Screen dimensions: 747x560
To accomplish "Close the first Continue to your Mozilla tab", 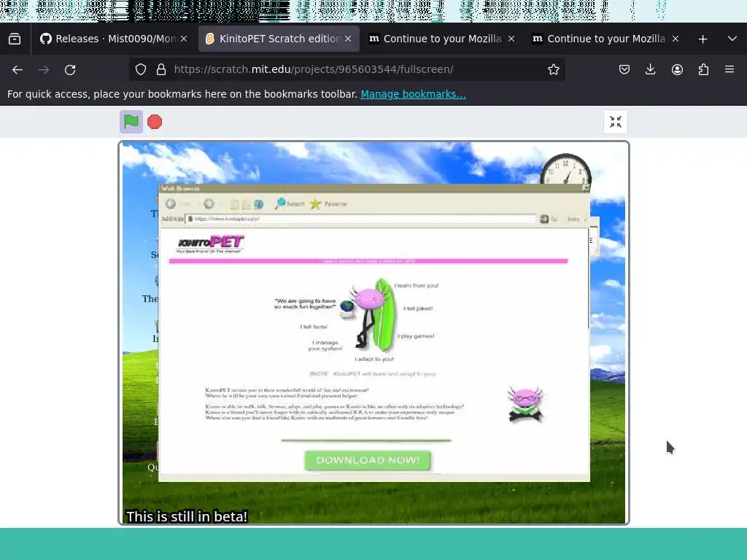I will 511,39.
